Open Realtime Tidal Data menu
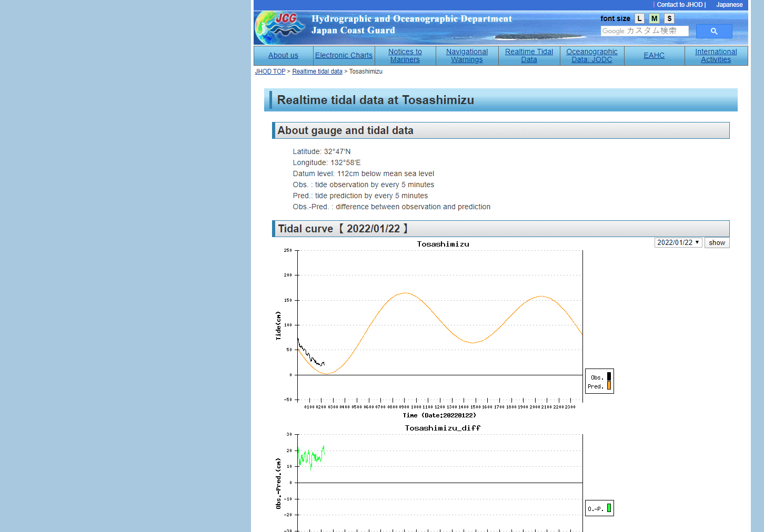 [x=529, y=56]
